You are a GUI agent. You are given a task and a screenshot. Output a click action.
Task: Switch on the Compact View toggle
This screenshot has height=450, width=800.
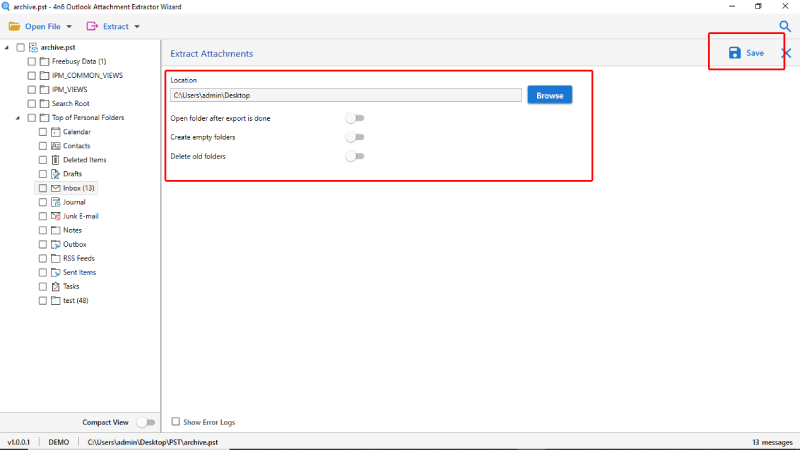146,422
